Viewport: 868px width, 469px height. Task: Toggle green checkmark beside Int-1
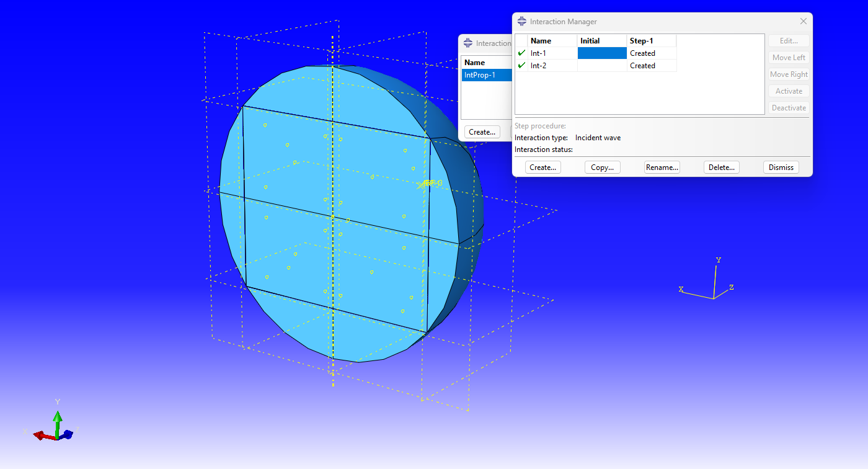click(x=521, y=53)
